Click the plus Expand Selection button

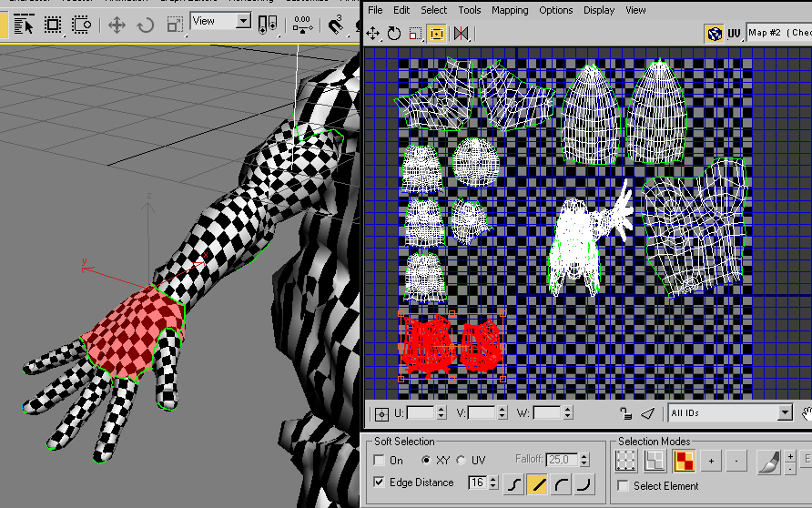(711, 461)
